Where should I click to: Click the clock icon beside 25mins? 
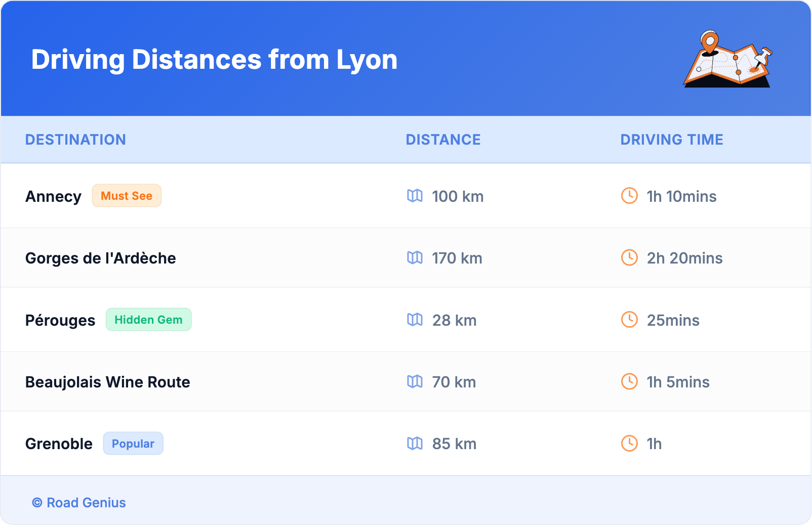(x=629, y=320)
